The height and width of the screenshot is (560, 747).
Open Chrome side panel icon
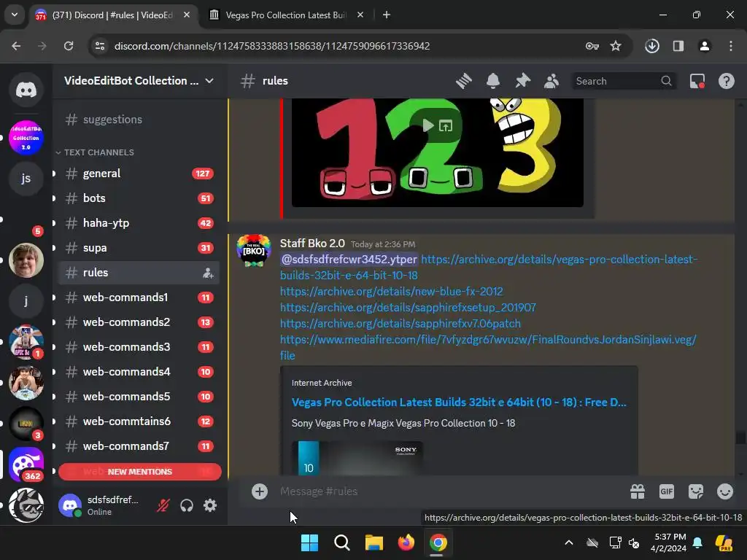[x=678, y=46]
